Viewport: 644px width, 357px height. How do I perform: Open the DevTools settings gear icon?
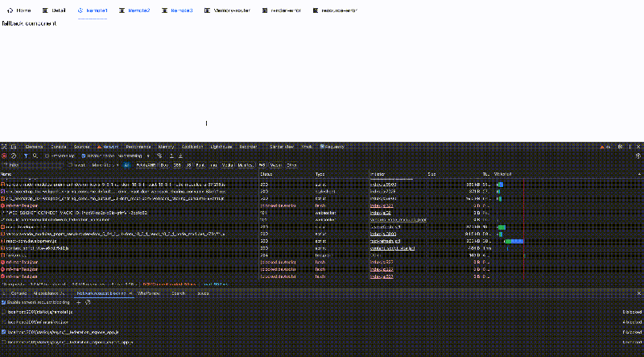click(620, 147)
